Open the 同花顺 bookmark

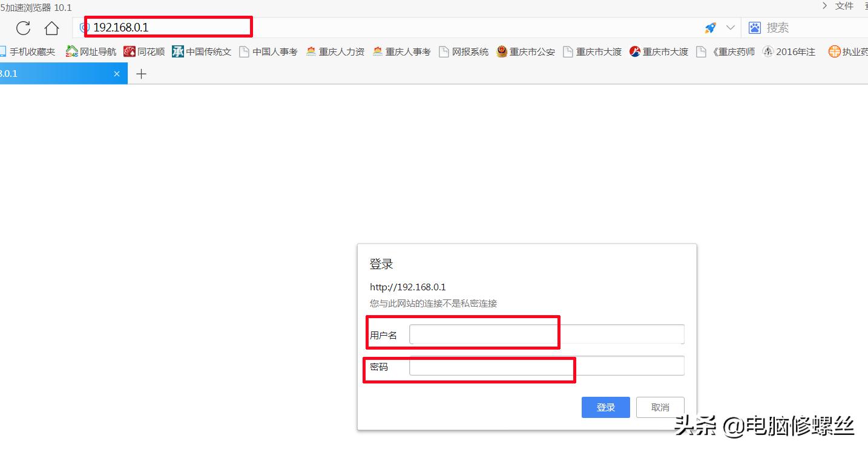point(144,51)
